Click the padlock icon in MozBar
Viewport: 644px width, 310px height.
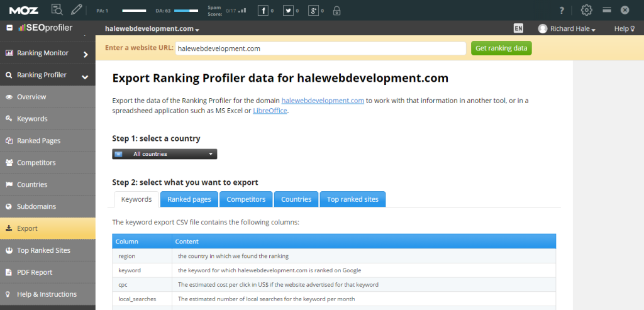coord(337,10)
